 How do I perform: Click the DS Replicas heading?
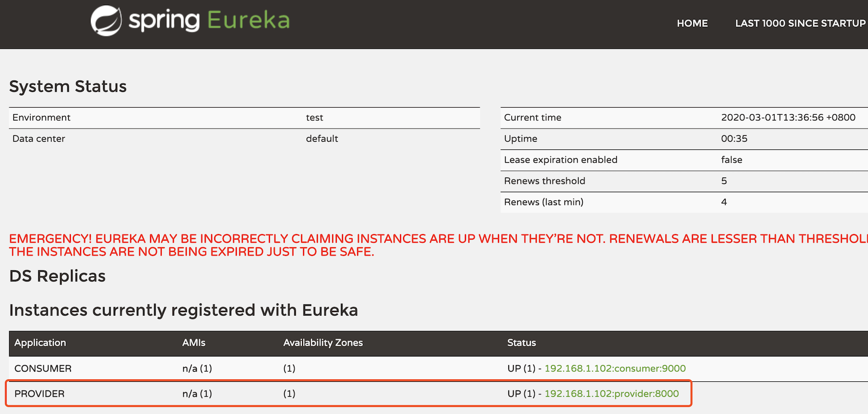(x=57, y=276)
